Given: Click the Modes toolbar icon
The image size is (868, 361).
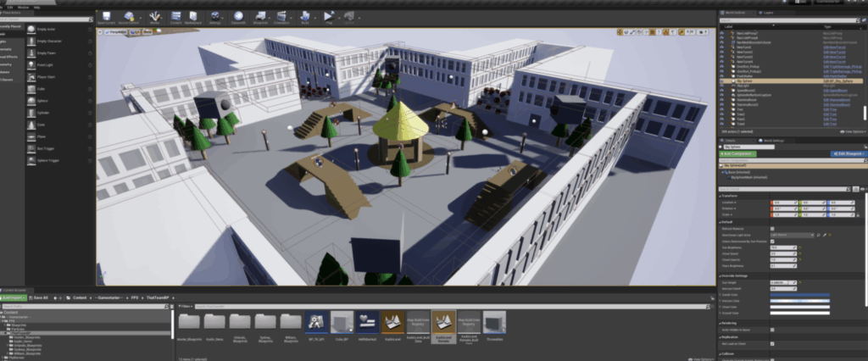Looking at the screenshot, I should [x=153, y=17].
